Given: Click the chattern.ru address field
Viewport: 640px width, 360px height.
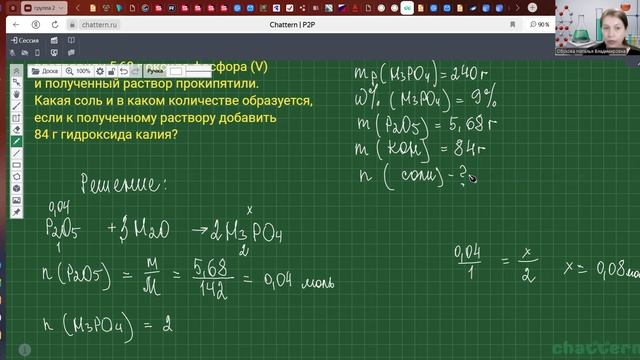Looking at the screenshot, I should coord(99,25).
